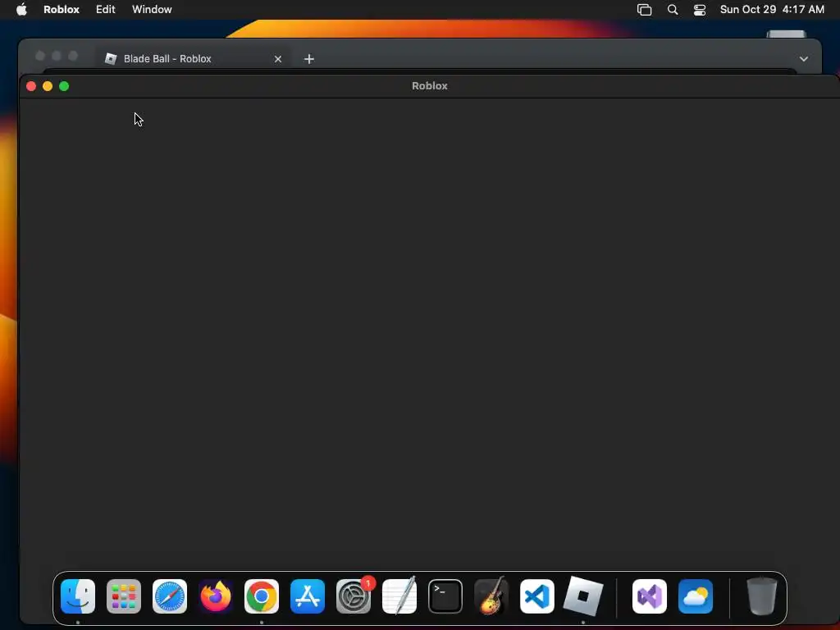The width and height of the screenshot is (840, 630).
Task: Open Finder from the dock
Action: point(78,596)
